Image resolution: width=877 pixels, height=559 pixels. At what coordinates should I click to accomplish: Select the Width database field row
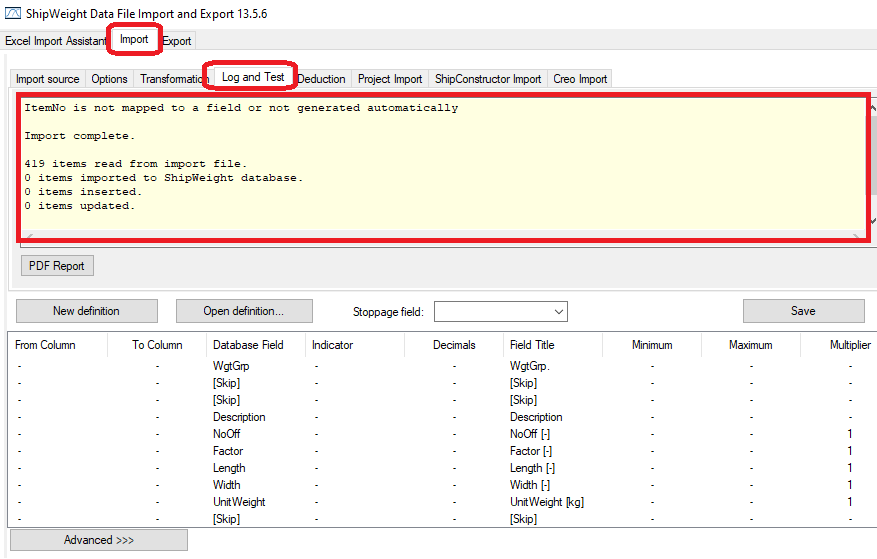(x=227, y=485)
